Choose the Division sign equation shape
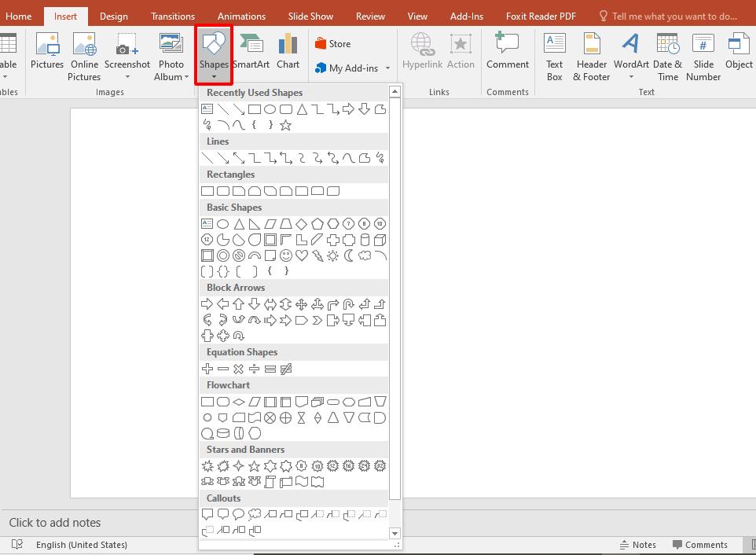This screenshot has width=756, height=555. 255,369
